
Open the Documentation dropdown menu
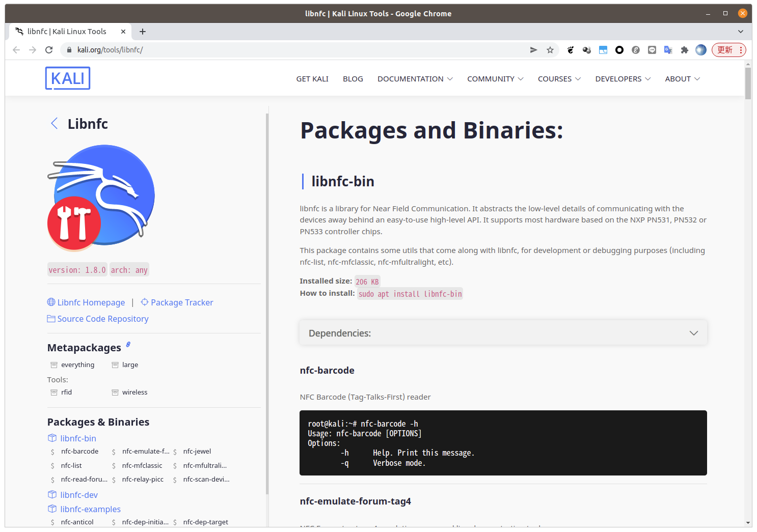click(x=415, y=79)
